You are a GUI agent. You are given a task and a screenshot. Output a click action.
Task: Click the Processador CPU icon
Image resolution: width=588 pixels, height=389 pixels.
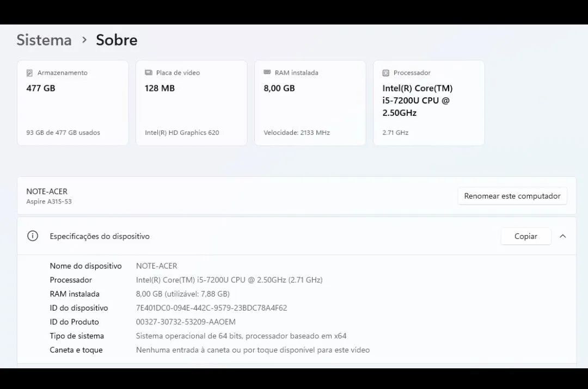[385, 73]
